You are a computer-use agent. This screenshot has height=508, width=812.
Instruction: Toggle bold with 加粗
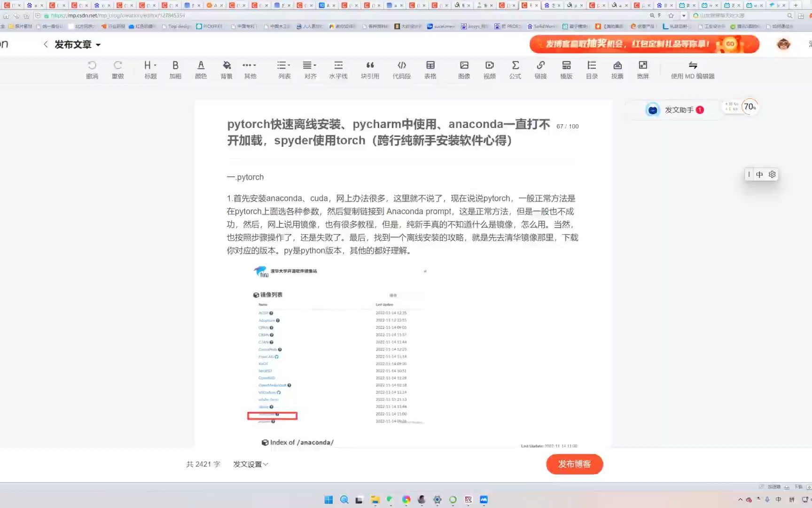click(x=175, y=70)
